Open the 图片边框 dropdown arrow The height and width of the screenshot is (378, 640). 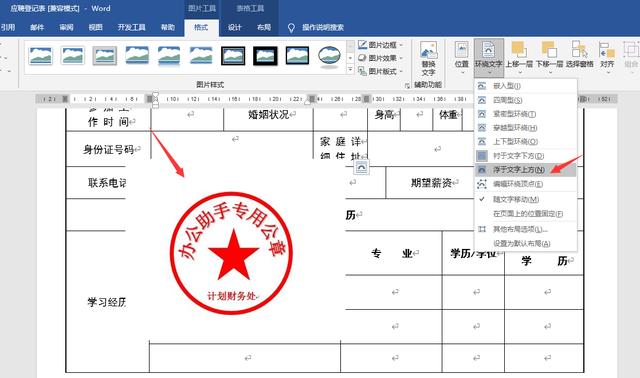coord(401,45)
